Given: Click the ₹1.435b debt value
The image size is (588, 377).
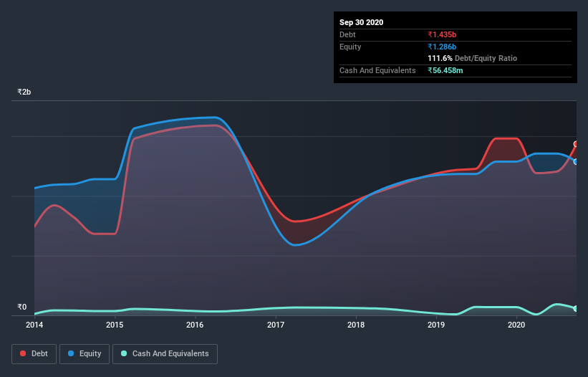Looking at the screenshot, I should tap(442, 34).
